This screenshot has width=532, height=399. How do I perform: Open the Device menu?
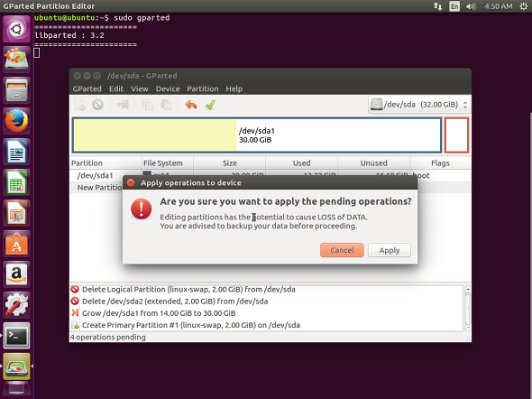[x=168, y=89]
